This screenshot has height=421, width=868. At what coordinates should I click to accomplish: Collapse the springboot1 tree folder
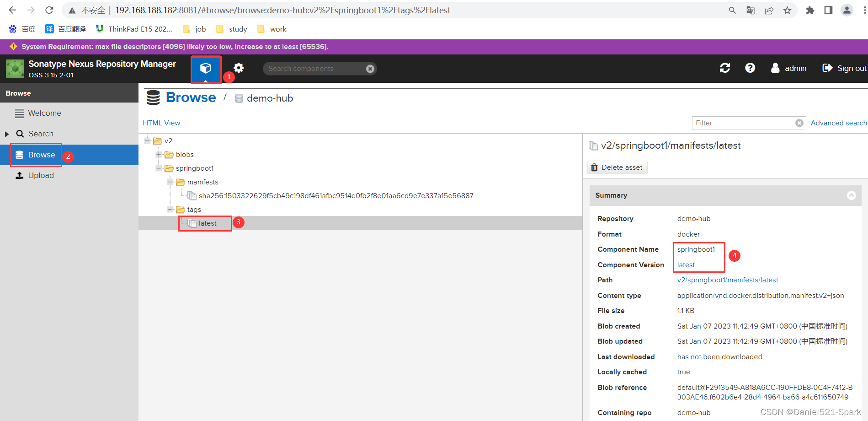(159, 168)
